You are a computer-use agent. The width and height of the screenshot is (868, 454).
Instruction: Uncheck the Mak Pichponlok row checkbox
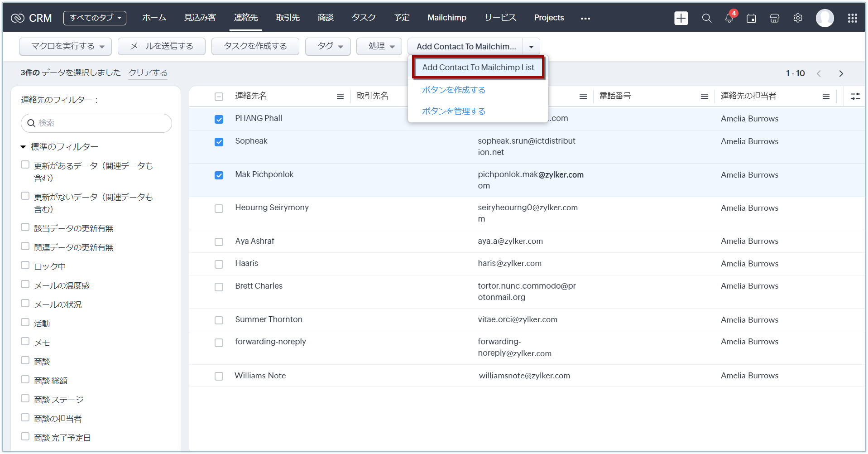coord(219,175)
